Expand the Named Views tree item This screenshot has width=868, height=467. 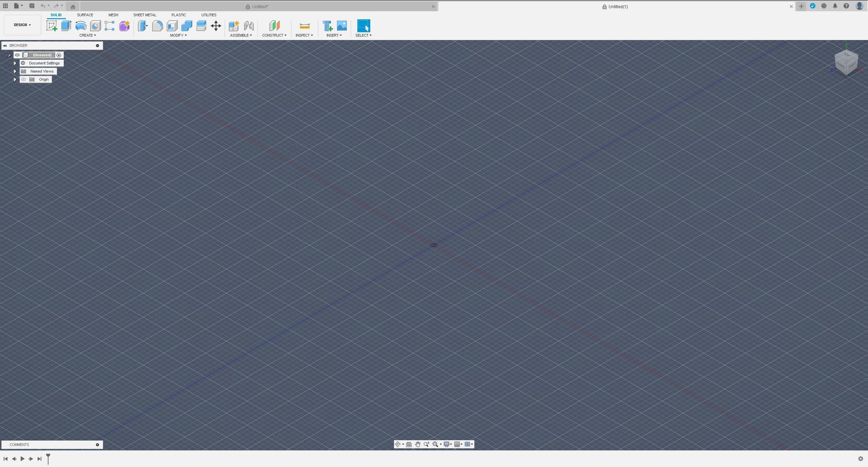pos(15,71)
